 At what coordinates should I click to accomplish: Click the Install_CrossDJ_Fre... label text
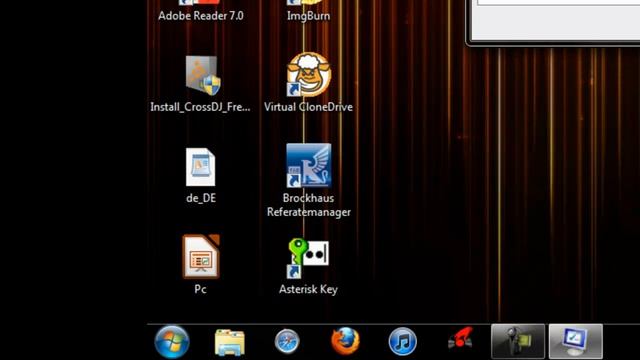click(200, 107)
